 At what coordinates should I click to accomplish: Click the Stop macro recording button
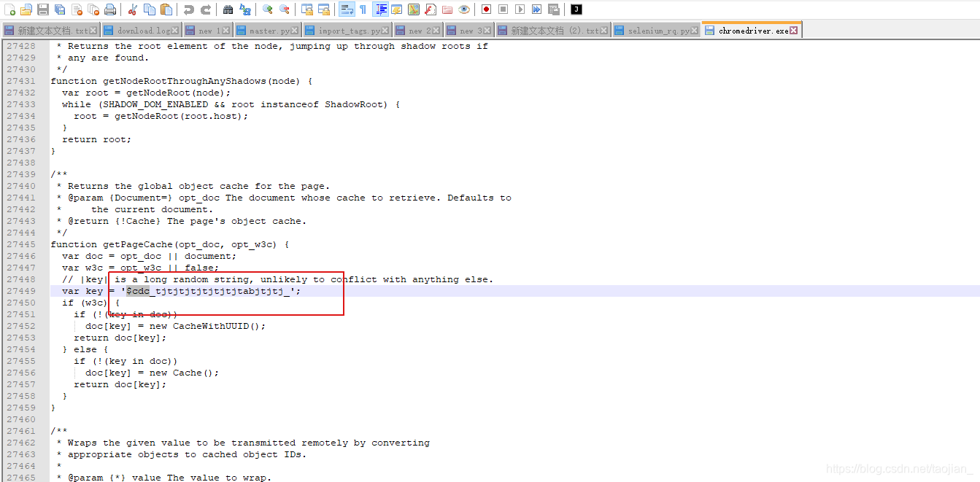click(x=503, y=9)
